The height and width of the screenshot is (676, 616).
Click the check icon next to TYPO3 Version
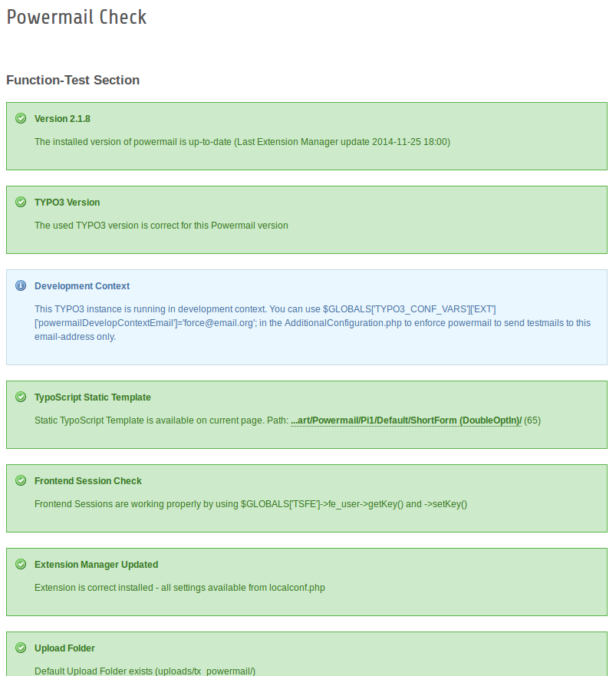click(21, 203)
